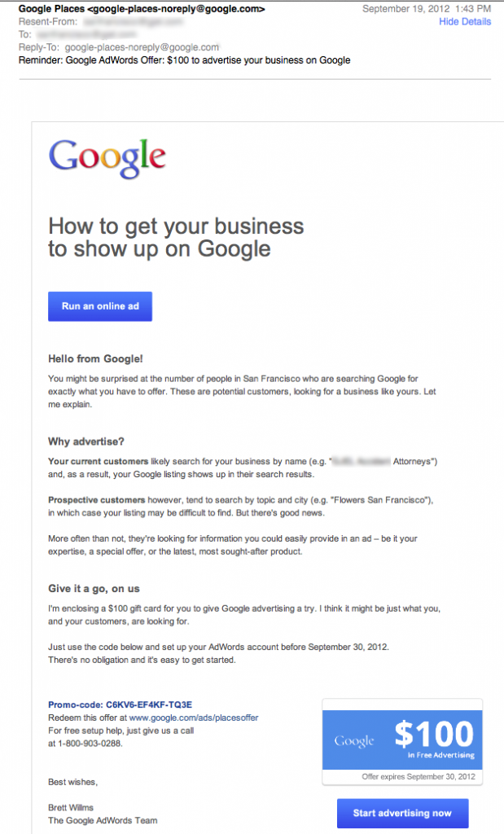Screen dimensions: 504x834
Task: Click the headline How to get your business
Action: 176,226
